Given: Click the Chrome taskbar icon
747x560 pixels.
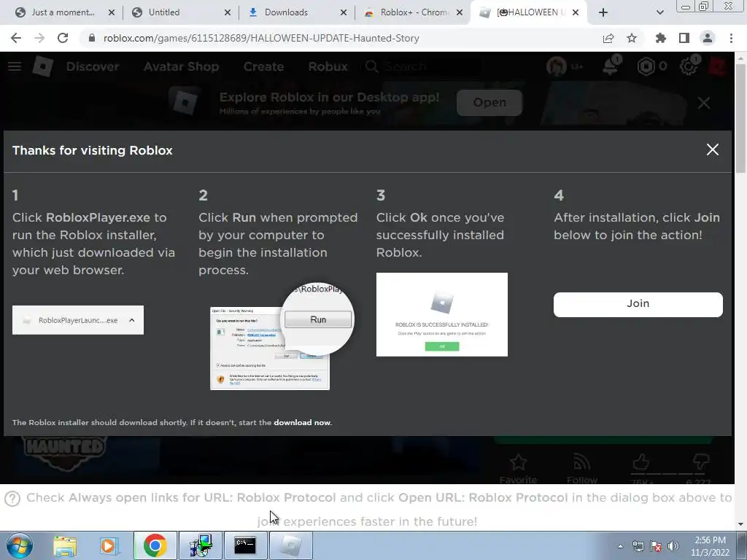Looking at the screenshot, I should click(155, 545).
